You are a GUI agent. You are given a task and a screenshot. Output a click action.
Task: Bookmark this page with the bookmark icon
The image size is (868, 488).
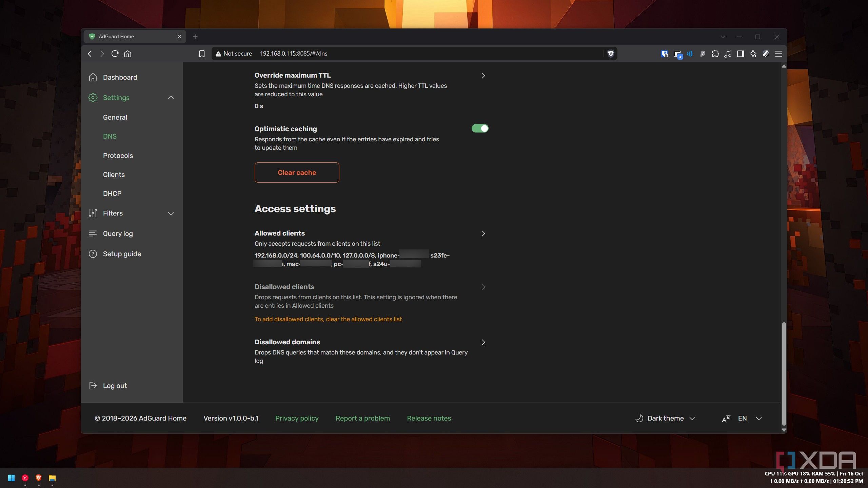pos(202,54)
